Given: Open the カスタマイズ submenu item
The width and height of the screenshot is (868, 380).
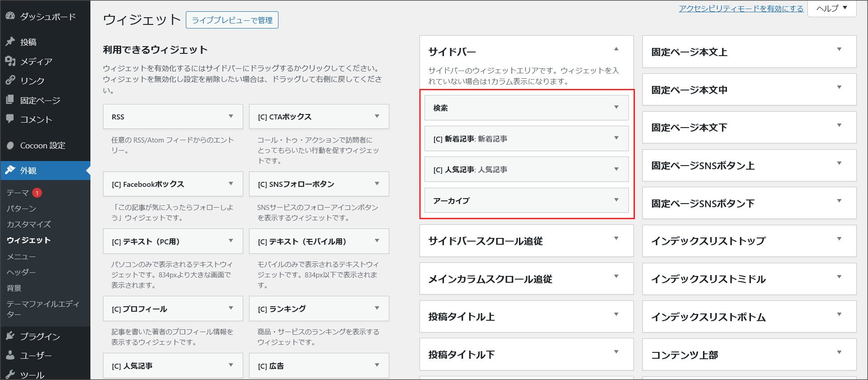Looking at the screenshot, I should tap(28, 224).
